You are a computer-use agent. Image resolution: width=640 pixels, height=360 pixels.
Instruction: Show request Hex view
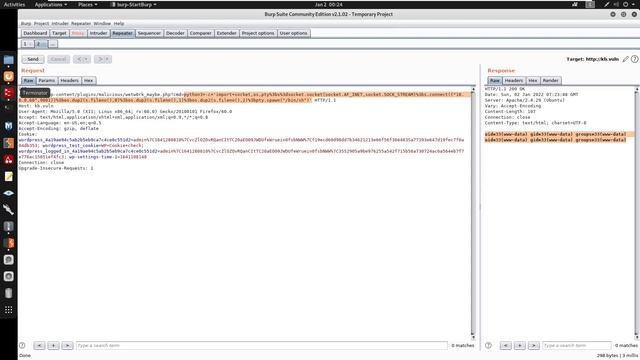pyautogui.click(x=89, y=80)
